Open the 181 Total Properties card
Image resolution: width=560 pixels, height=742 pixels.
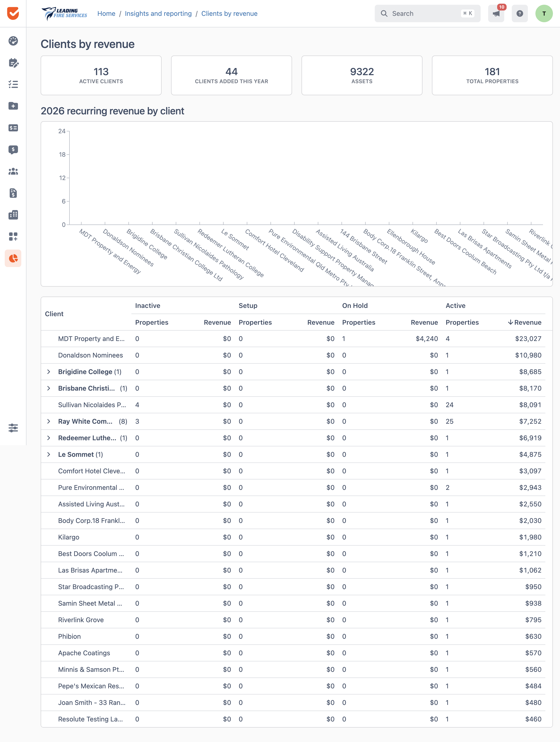click(x=492, y=75)
